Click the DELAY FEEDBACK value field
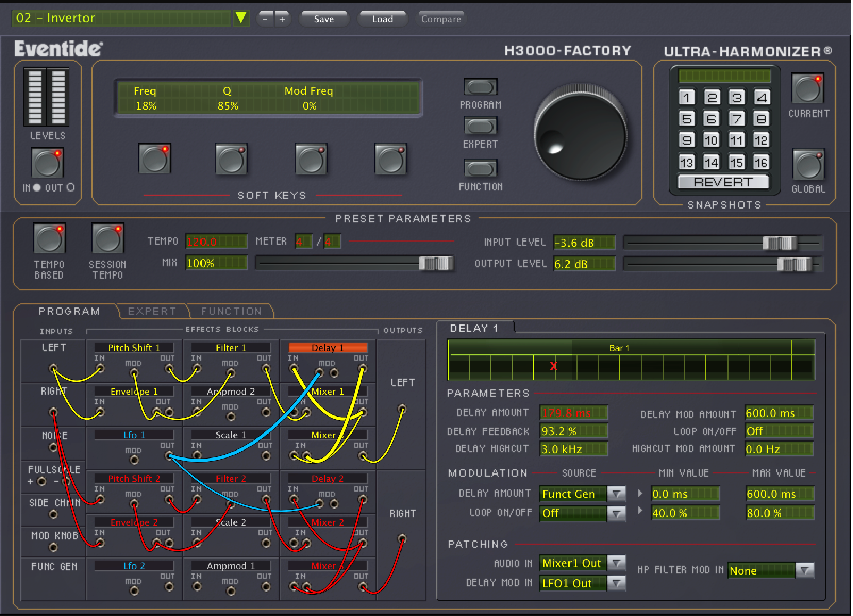Viewport: 853px width, 616px height. 573,431
